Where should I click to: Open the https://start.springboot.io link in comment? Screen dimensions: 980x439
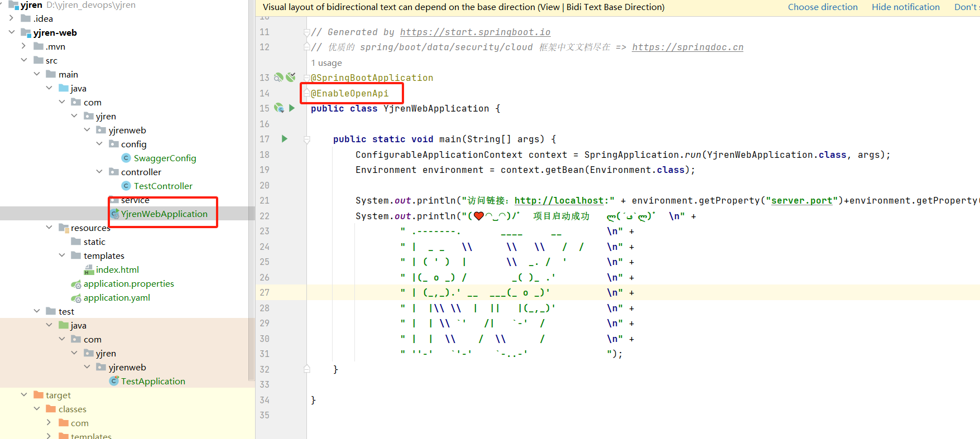pyautogui.click(x=475, y=32)
